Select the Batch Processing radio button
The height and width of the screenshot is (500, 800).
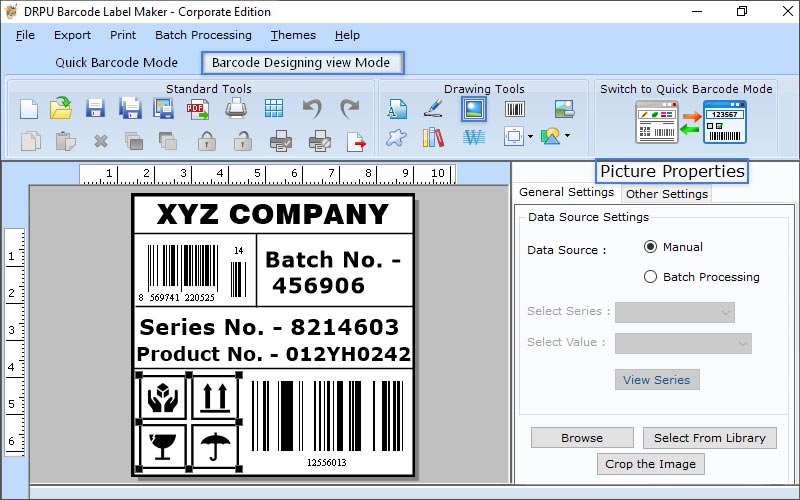(x=650, y=277)
